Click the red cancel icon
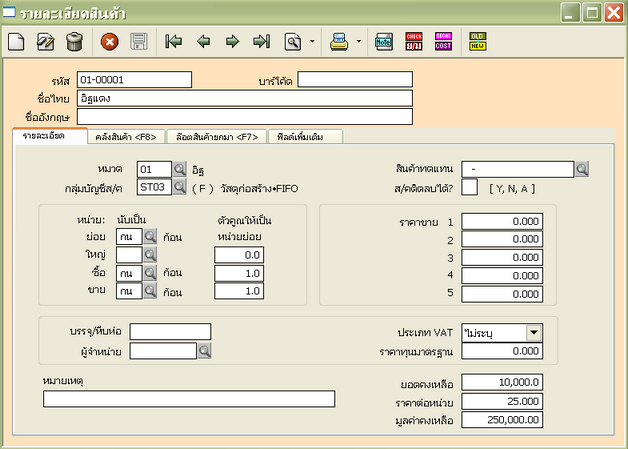628x449 pixels. (x=110, y=42)
